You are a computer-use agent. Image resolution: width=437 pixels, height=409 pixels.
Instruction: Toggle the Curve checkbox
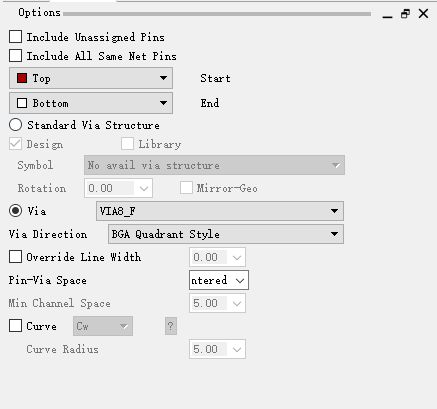pos(15,326)
